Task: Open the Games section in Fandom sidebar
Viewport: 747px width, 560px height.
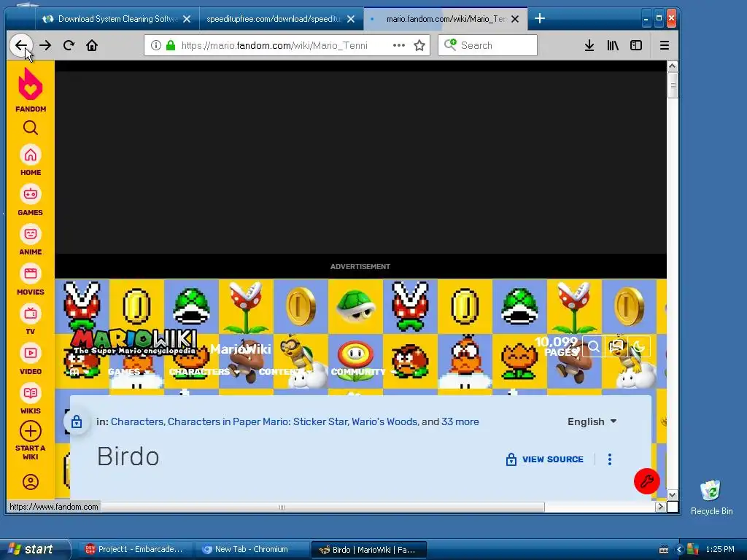Action: pos(31,200)
